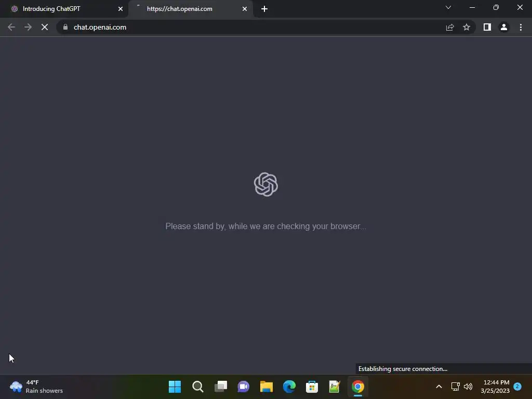Screen dimensions: 532x399
Task: Click the Chrome icon in the taskbar
Action: 357,387
